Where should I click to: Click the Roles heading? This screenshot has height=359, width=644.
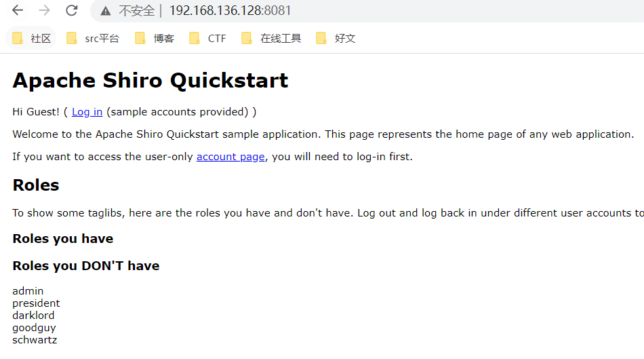point(36,185)
